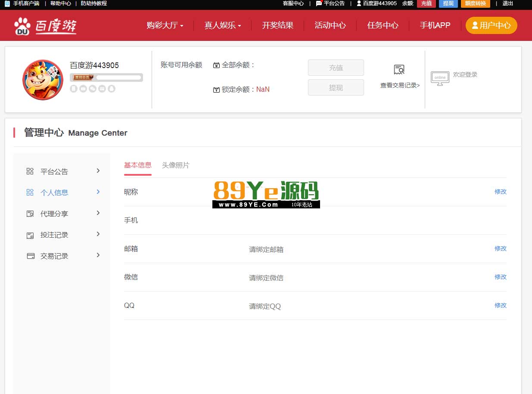Click the online monitor icon
This screenshot has height=394, width=532.
(x=440, y=78)
